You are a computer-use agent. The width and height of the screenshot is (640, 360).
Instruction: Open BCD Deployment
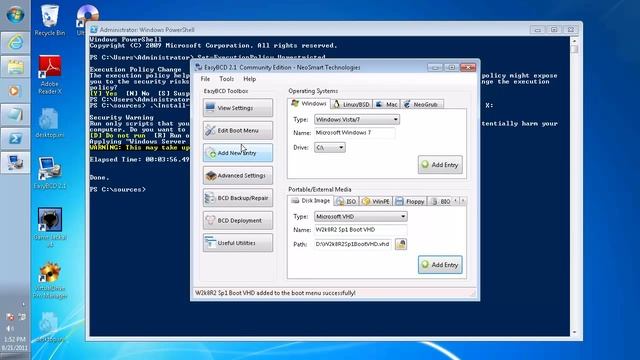pos(238,220)
